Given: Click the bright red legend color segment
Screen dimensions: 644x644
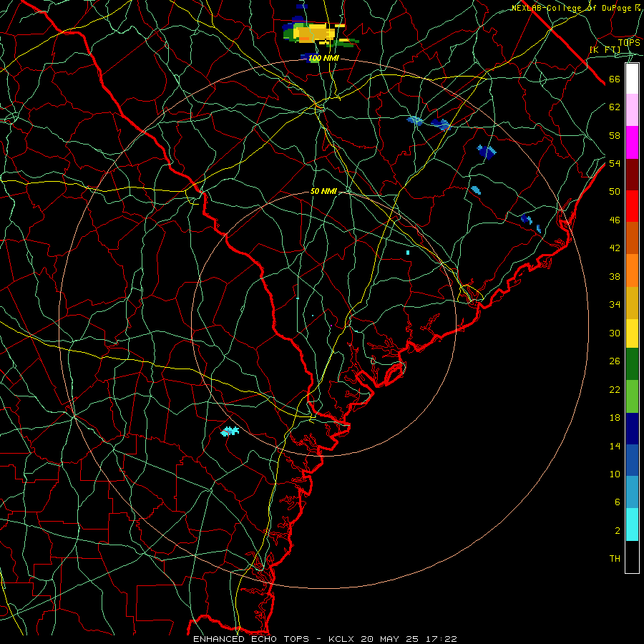Looking at the screenshot, I should coord(632,206).
